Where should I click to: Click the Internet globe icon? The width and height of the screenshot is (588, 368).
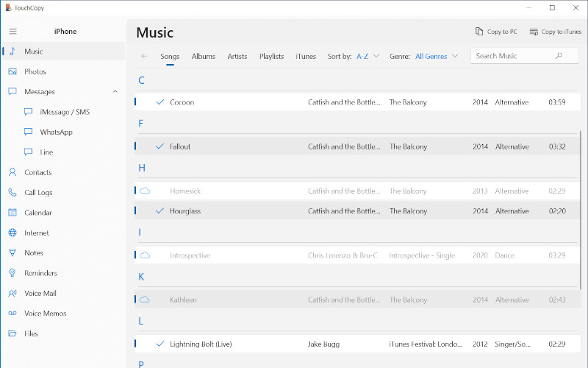click(12, 233)
